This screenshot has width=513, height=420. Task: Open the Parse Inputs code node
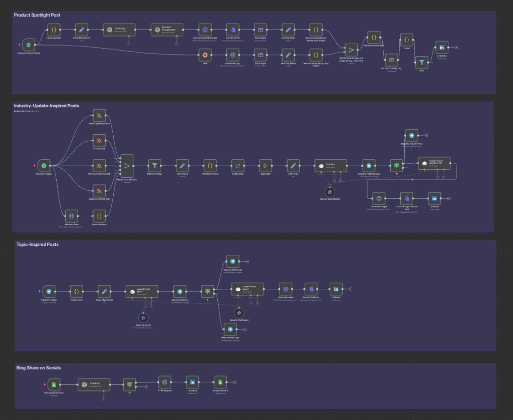point(77,291)
